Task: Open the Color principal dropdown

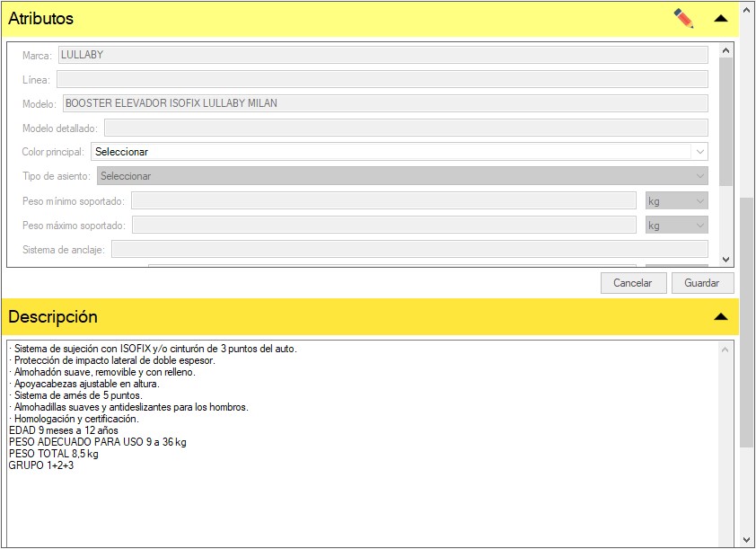Action: pyautogui.click(x=400, y=152)
